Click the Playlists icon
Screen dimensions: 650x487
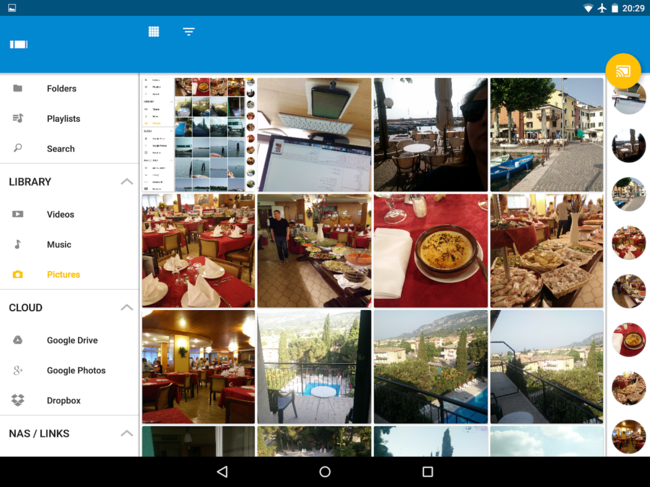point(18,118)
